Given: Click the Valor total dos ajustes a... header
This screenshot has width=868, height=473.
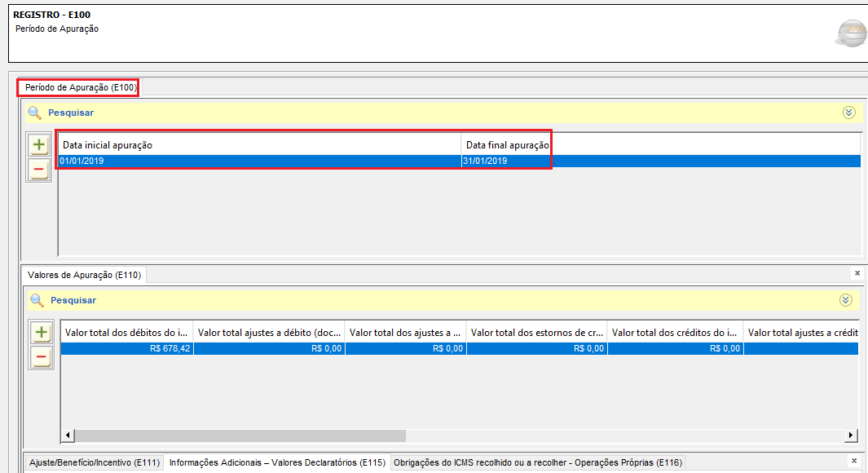Looking at the screenshot, I should tap(405, 333).
